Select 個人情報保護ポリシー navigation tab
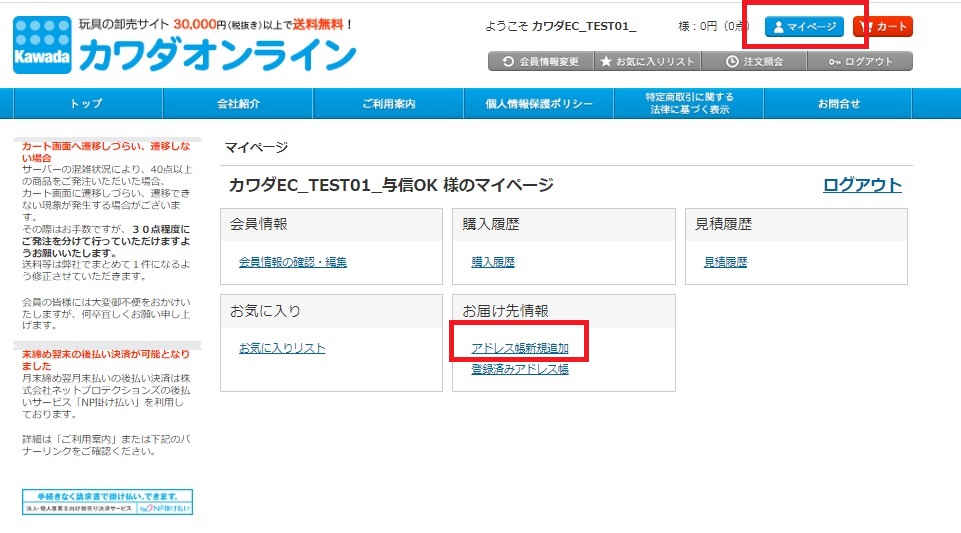Viewport: 961px width, 533px height. 538,104
